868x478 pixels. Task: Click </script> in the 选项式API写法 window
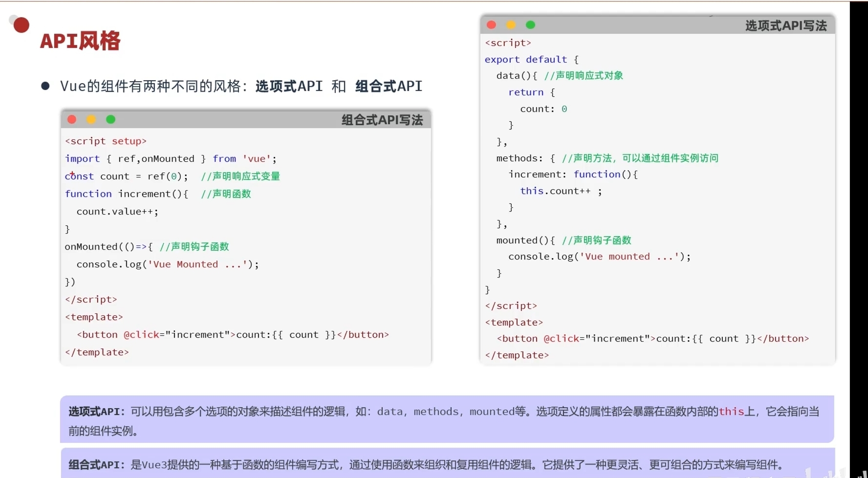coord(511,306)
